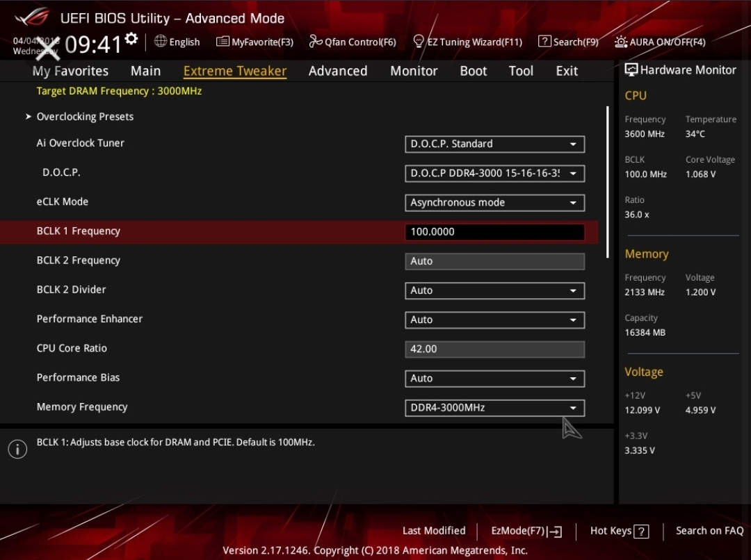Image resolution: width=751 pixels, height=560 pixels.
Task: Click the settings list vertical scrollbar
Action: [607, 182]
